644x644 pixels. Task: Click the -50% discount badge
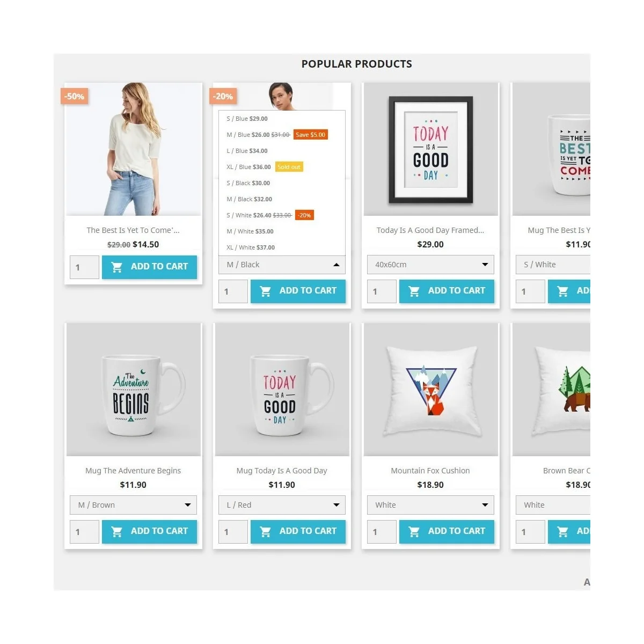[x=75, y=97]
